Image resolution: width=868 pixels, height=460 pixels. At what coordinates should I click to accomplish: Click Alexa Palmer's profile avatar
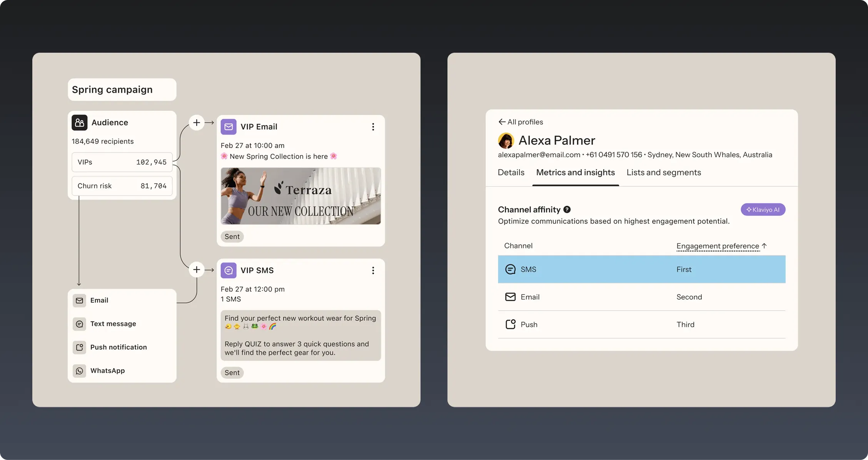coord(506,141)
